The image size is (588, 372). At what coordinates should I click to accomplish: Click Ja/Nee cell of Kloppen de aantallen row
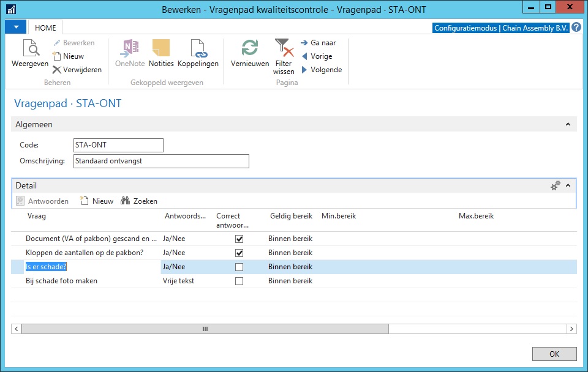click(174, 253)
